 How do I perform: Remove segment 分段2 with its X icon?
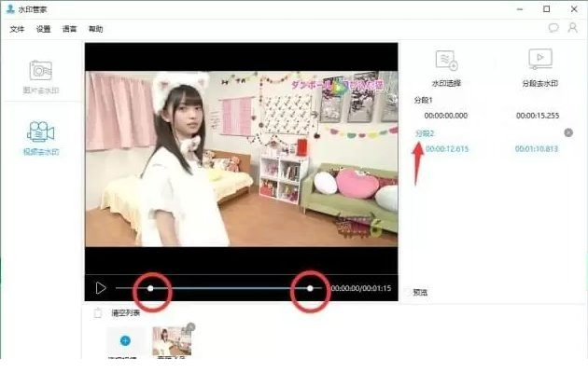tap(568, 133)
